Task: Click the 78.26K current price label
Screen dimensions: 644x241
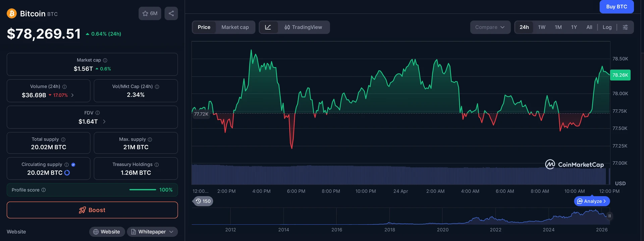Action: pos(620,75)
